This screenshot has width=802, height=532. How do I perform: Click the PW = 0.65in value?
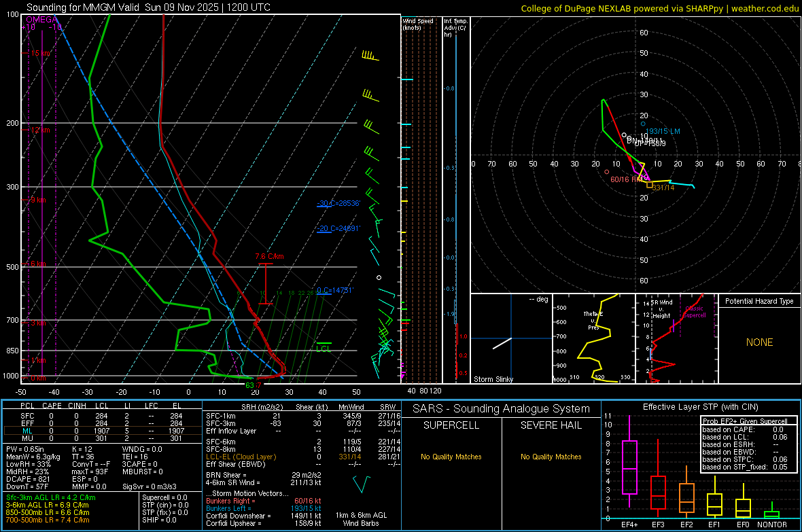coord(26,449)
